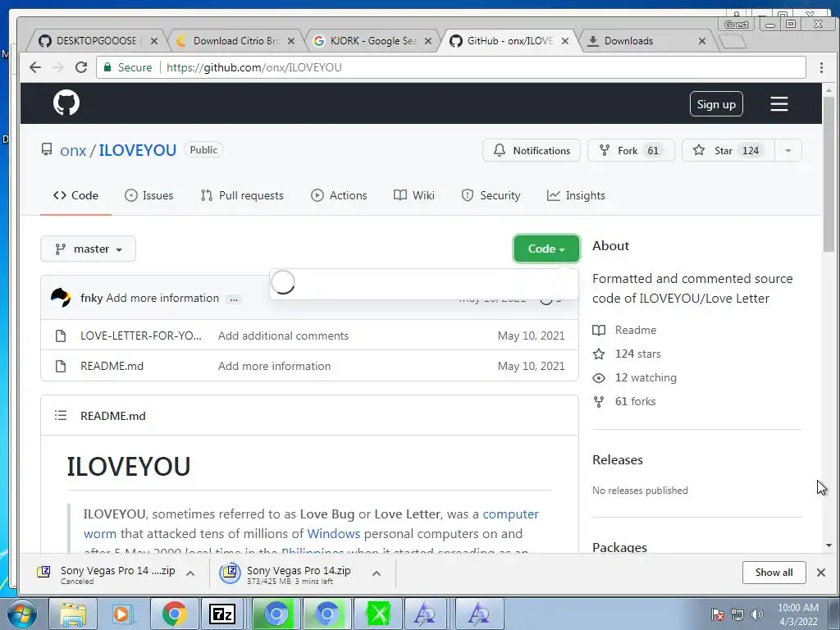Open the Google Chrome taskbar icon

point(174,614)
